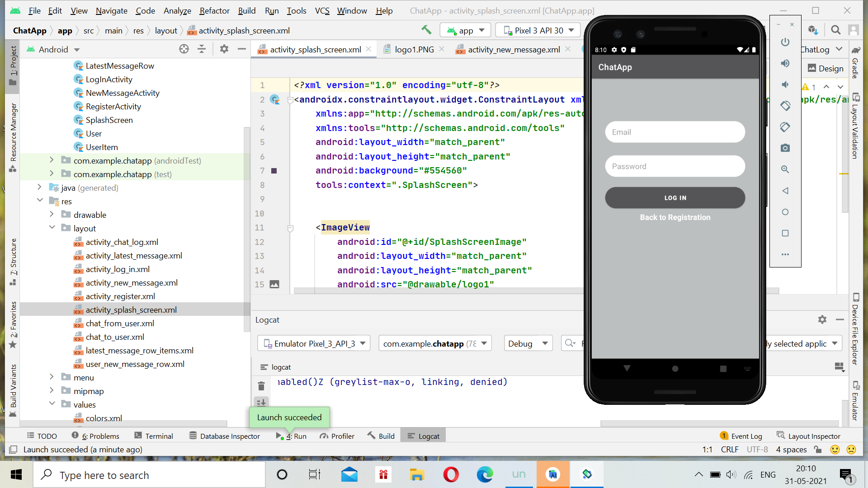Close the activity_splash_screen.xml tab
The height and width of the screenshot is (488, 868).
(368, 49)
